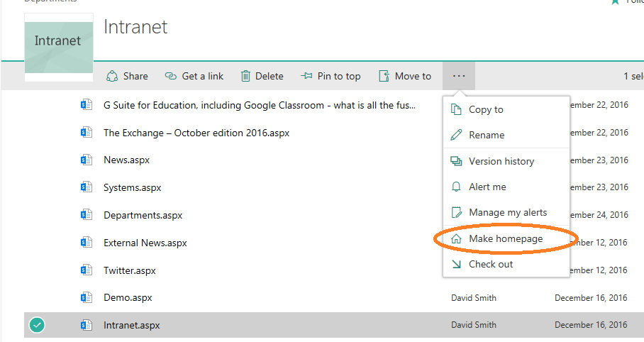644x342 pixels.
Task: Click the Move to button label
Action: coord(413,76)
